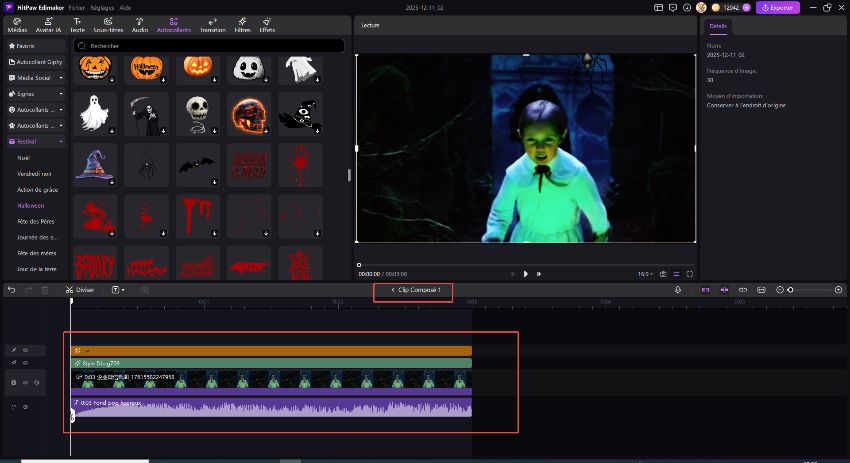Click the preview progress bar handle

[x=359, y=265]
